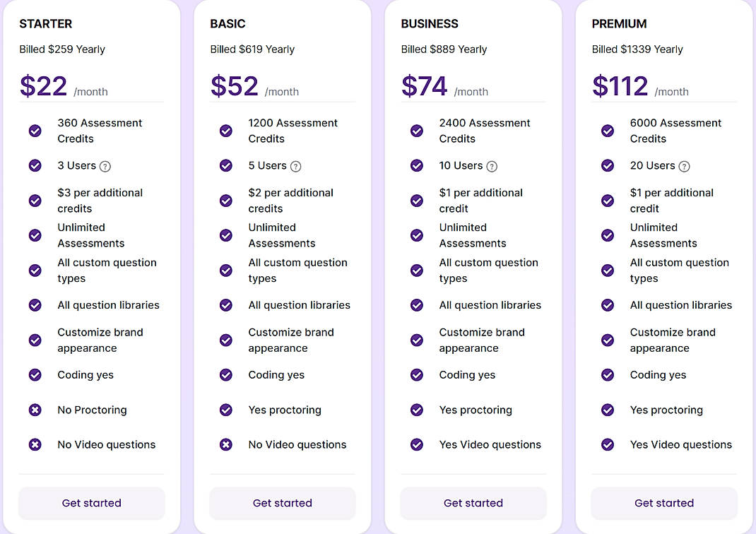The image size is (756, 534).
Task: Click the $74 monthly price label
Action: click(423, 85)
